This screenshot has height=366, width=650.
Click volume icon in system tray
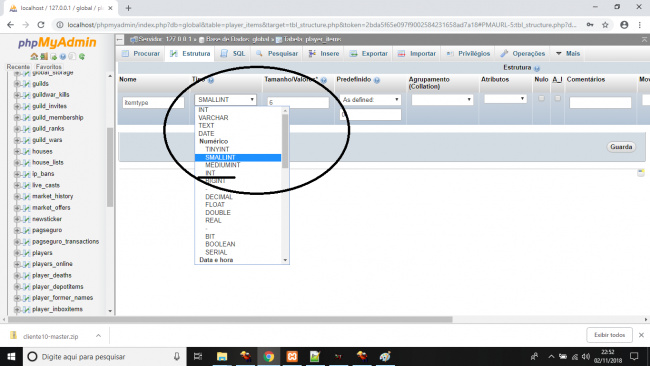point(586,356)
